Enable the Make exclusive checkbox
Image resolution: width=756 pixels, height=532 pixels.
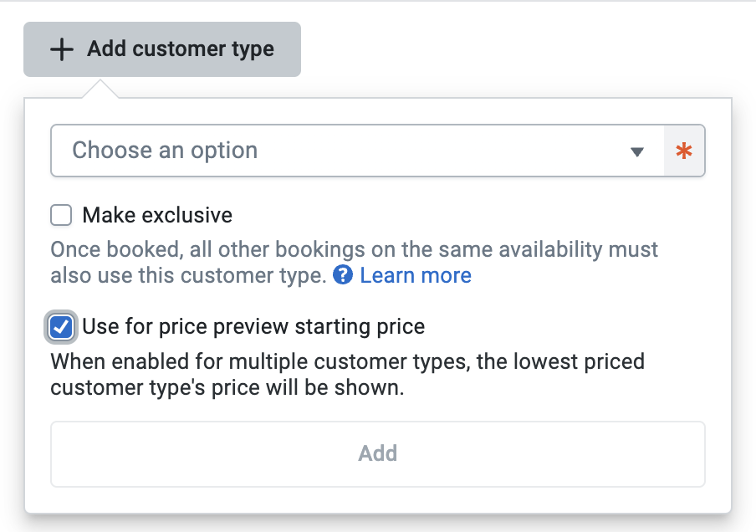61,216
